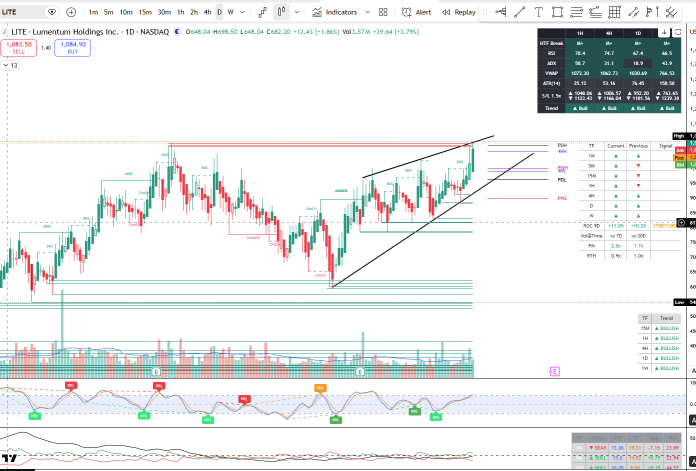Open the layout setup grid icon
The height and width of the screenshot is (471, 696).
pos(383,12)
